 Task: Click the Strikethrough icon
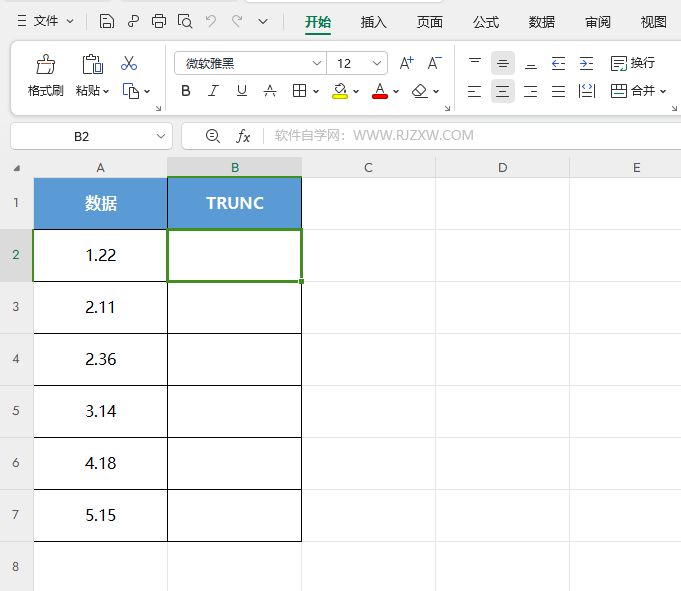270,91
